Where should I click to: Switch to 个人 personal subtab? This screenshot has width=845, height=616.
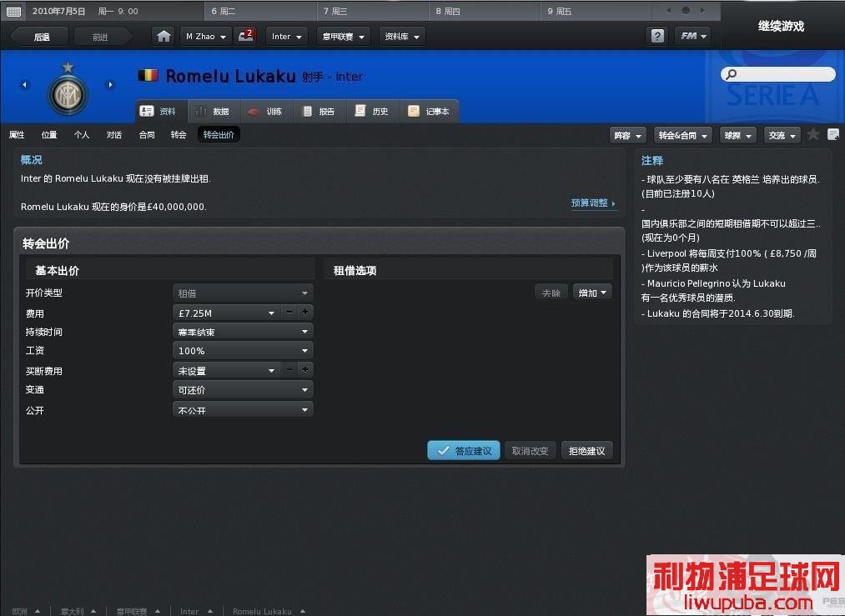point(82,134)
